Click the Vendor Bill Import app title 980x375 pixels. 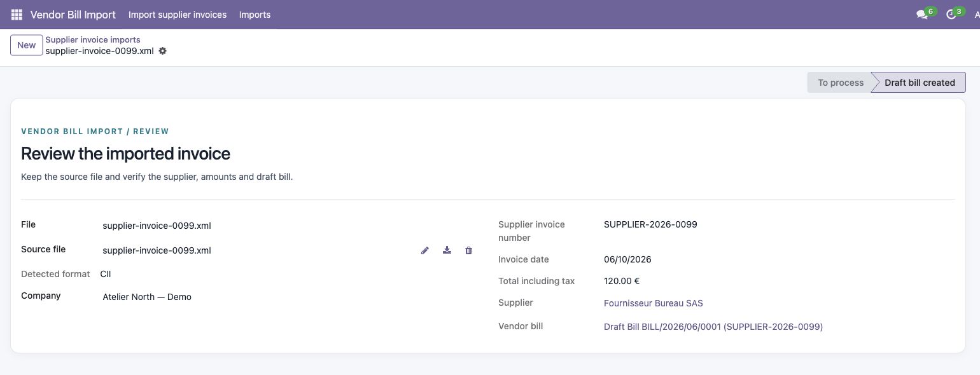(73, 14)
